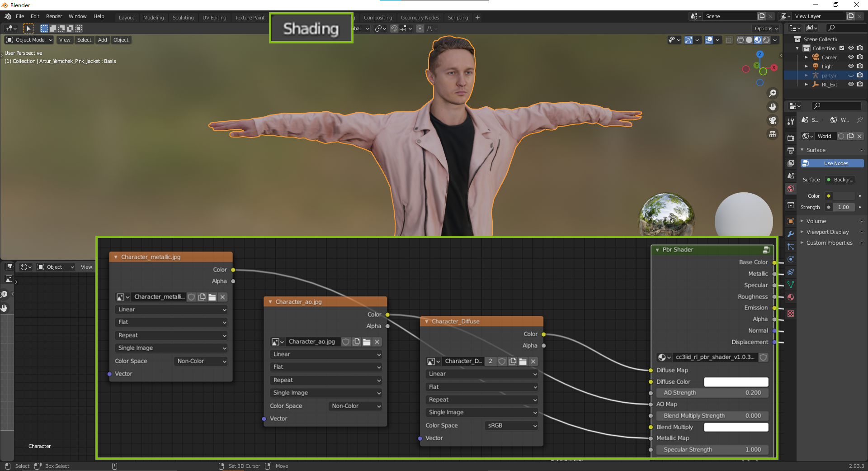Click the node editor View button
The image size is (868, 471).
(86, 267)
